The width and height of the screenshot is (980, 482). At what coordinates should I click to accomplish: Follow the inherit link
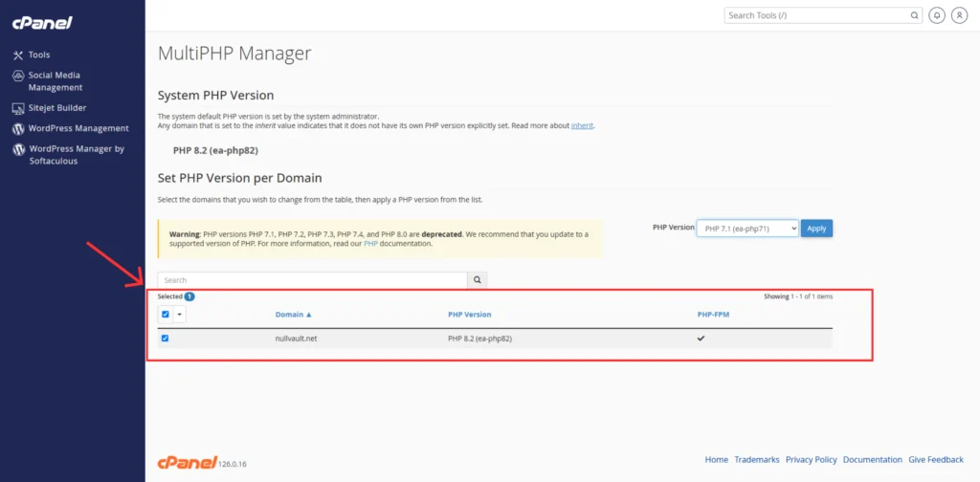583,125
